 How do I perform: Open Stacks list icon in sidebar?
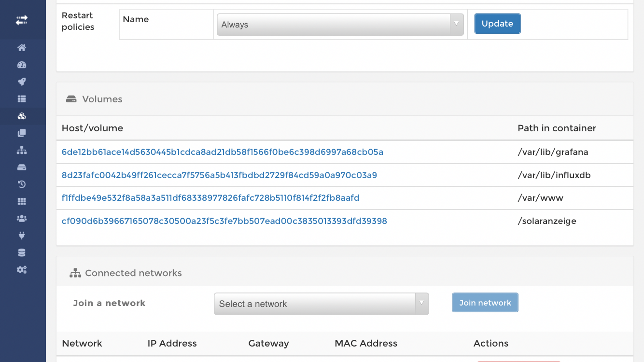click(22, 99)
